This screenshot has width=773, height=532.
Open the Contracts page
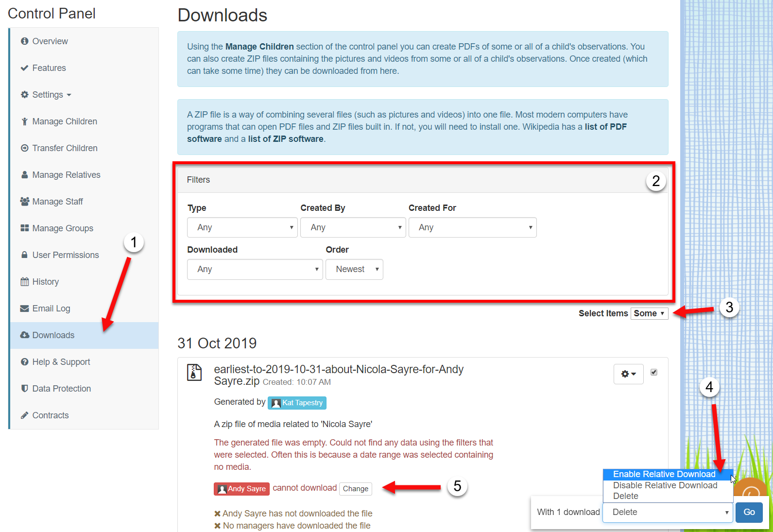click(x=84, y=415)
